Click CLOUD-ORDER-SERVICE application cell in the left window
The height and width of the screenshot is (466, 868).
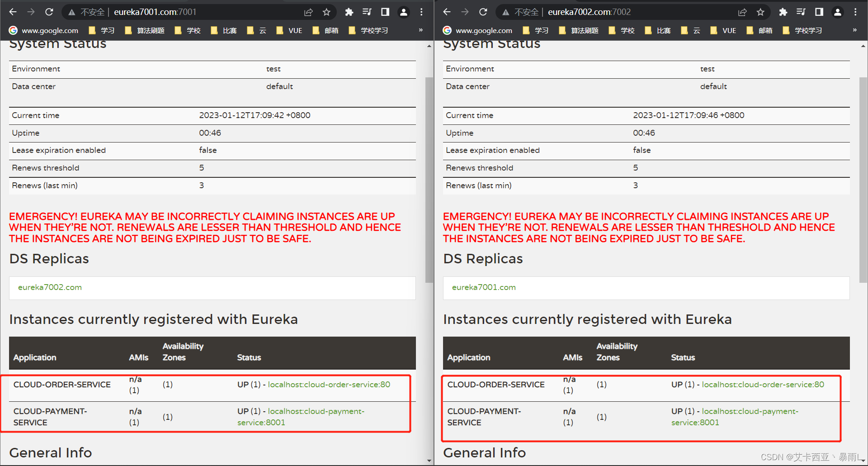pyautogui.click(x=62, y=385)
